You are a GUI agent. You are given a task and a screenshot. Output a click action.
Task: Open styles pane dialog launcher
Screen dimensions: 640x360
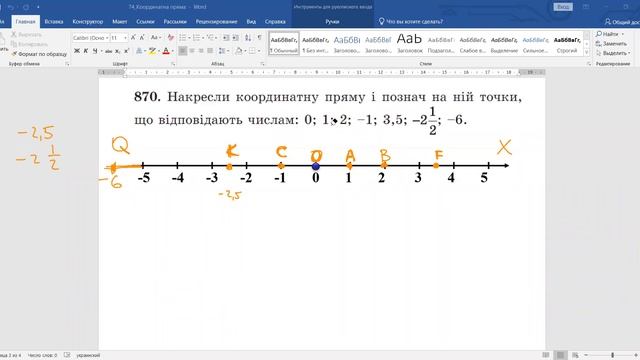click(589, 64)
